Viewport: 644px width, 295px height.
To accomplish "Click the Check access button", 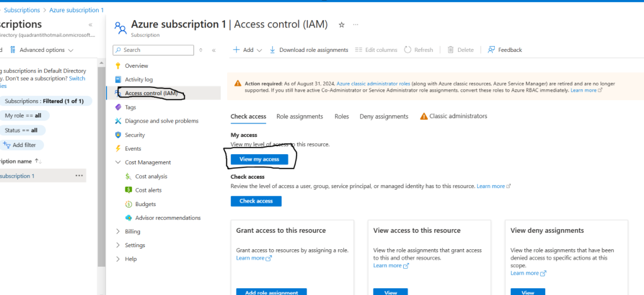I will pos(256,201).
